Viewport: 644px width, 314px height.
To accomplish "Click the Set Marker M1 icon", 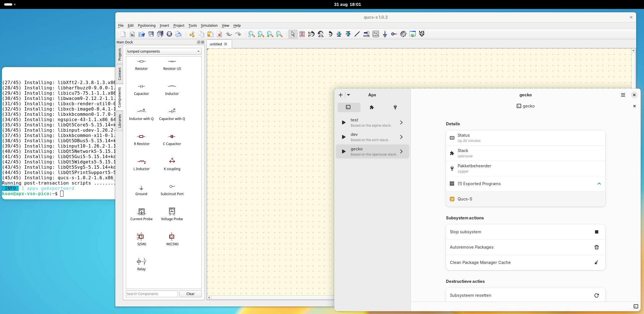I will coord(421,34).
